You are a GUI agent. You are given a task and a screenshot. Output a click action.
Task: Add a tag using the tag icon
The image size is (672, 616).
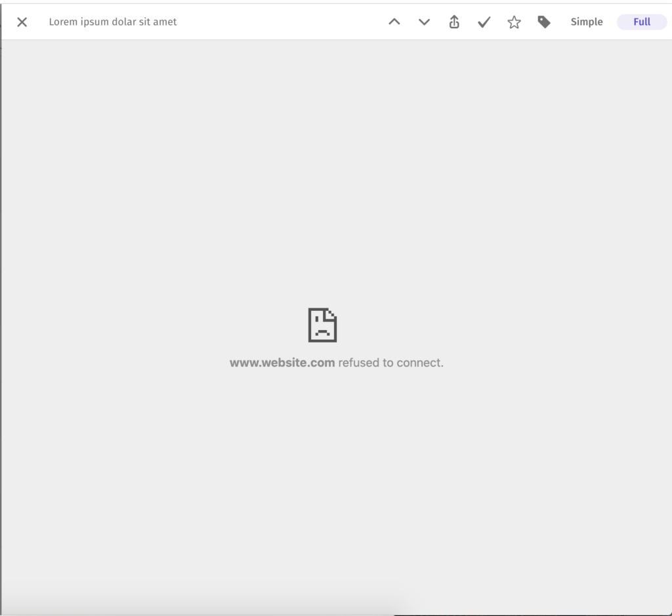tap(544, 22)
